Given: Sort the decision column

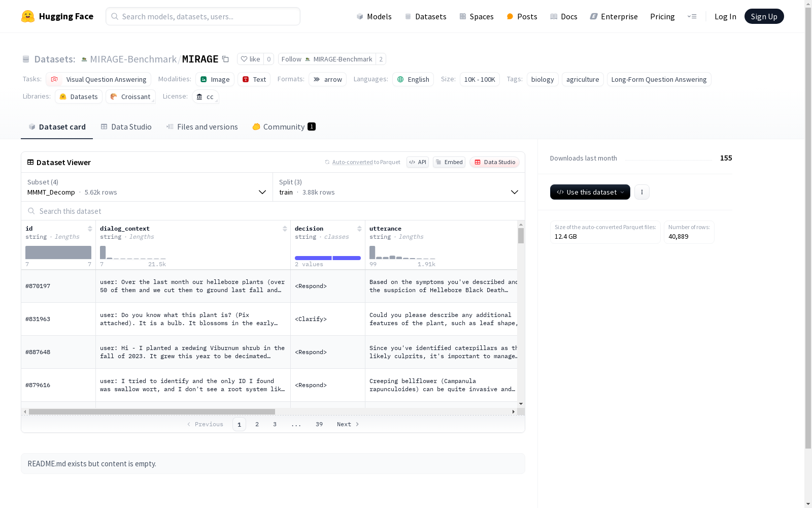Looking at the screenshot, I should (359, 229).
